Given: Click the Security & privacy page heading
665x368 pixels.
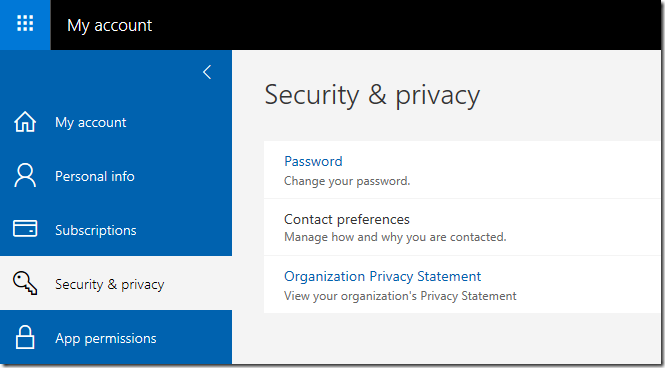Looking at the screenshot, I should click(x=372, y=95).
